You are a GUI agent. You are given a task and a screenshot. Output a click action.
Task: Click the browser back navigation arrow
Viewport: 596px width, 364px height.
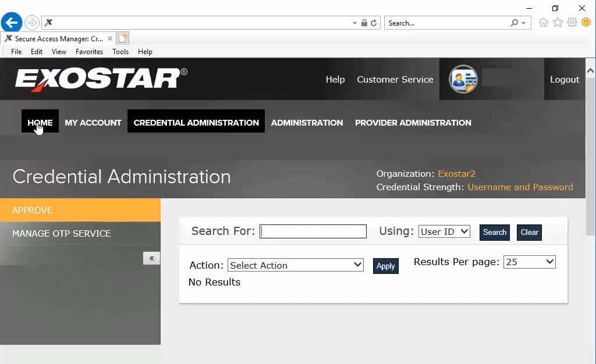coord(12,22)
